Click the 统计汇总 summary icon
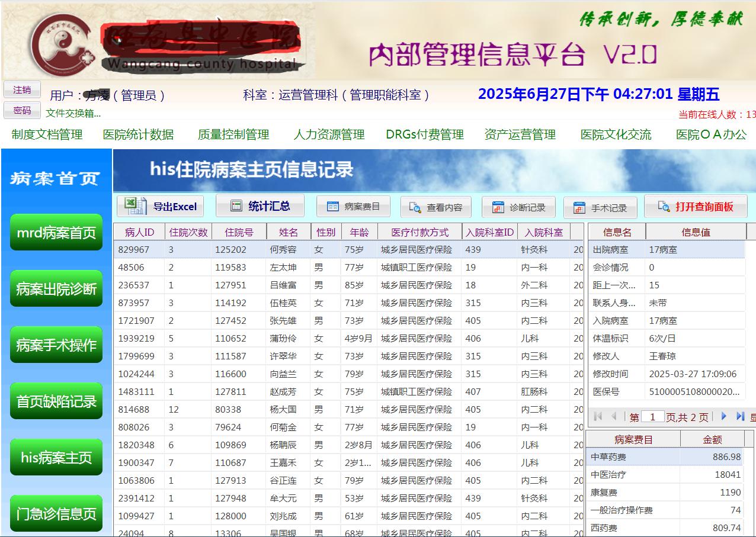The height and width of the screenshot is (537, 756). tap(236, 206)
